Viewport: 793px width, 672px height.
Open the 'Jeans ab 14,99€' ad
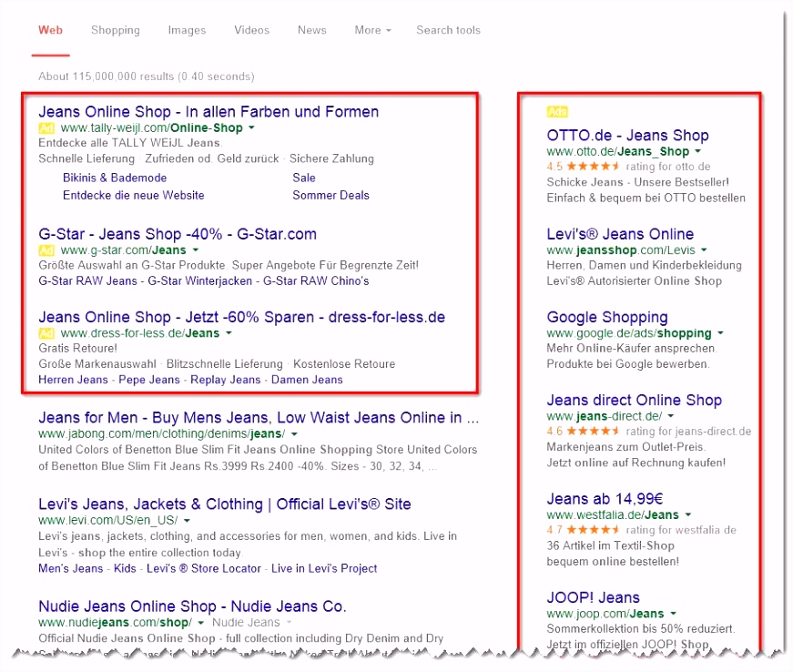pyautogui.click(x=605, y=499)
